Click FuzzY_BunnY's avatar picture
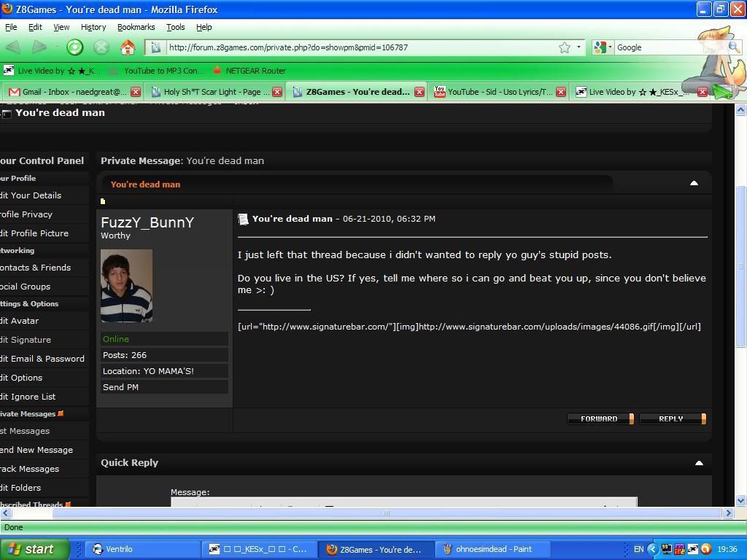 pos(126,285)
